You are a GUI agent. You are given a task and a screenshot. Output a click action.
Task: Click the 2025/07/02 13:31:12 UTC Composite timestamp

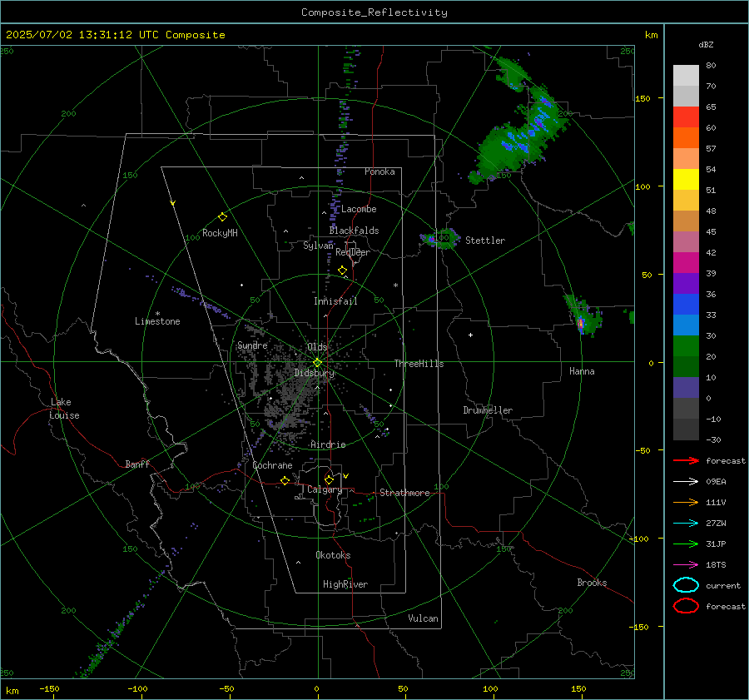coord(116,35)
